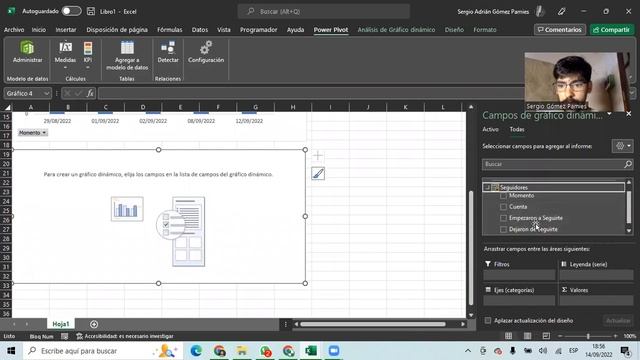Viewport: 640px width, 360px height.
Task: Open the Power Pivot Configuración
Action: point(206,52)
